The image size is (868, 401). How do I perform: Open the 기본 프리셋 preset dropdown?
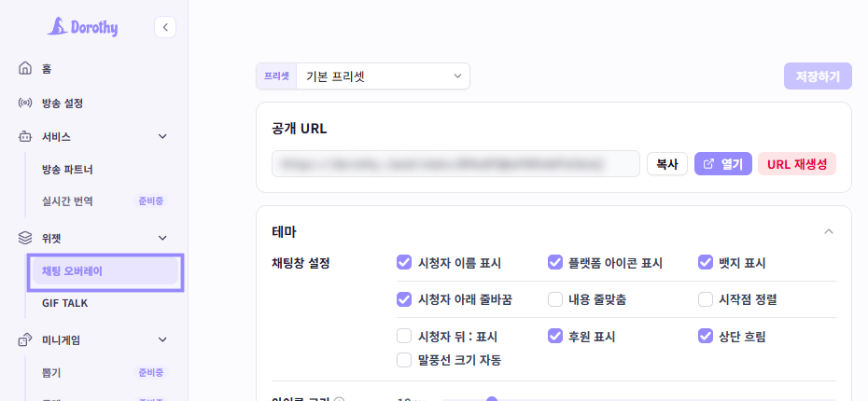[383, 76]
